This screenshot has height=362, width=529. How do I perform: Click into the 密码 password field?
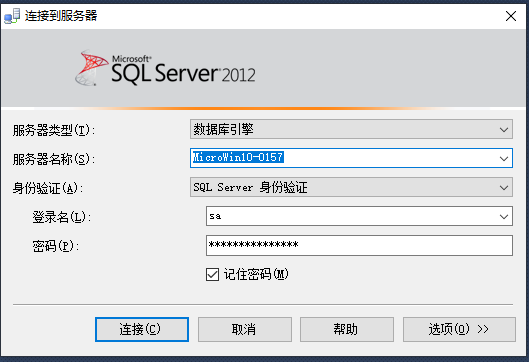coord(359,245)
